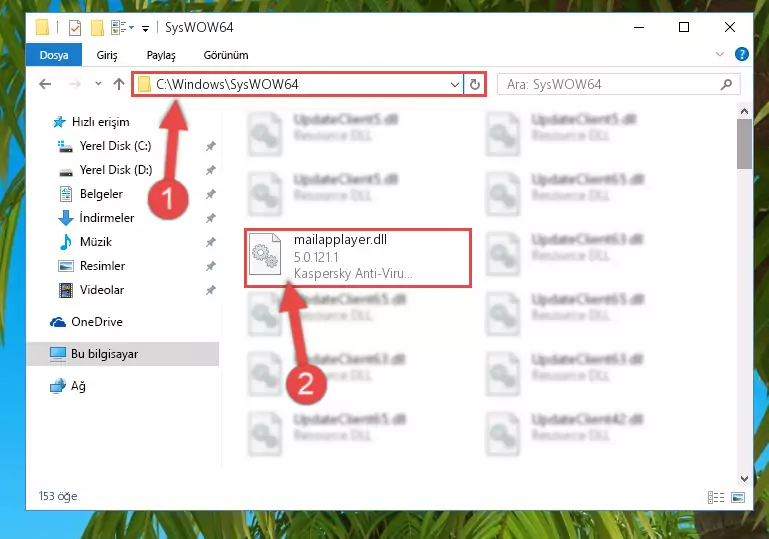Go back with the back arrow

pos(45,84)
